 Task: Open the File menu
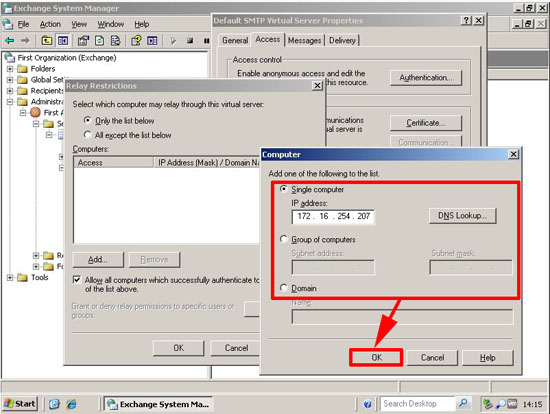[x=24, y=24]
